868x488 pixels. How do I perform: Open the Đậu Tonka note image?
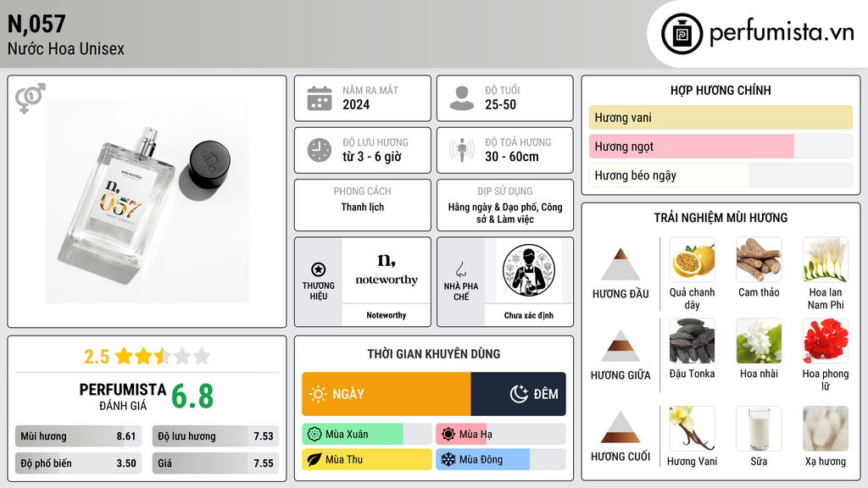tap(692, 341)
